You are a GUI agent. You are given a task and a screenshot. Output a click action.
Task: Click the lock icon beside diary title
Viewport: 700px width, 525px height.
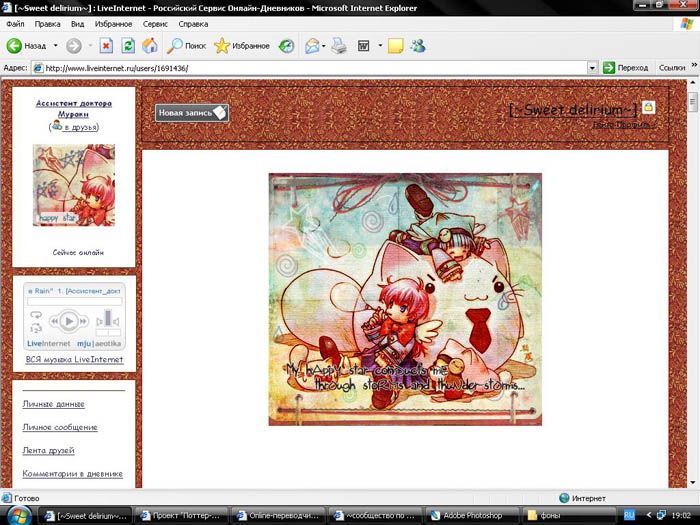point(649,107)
